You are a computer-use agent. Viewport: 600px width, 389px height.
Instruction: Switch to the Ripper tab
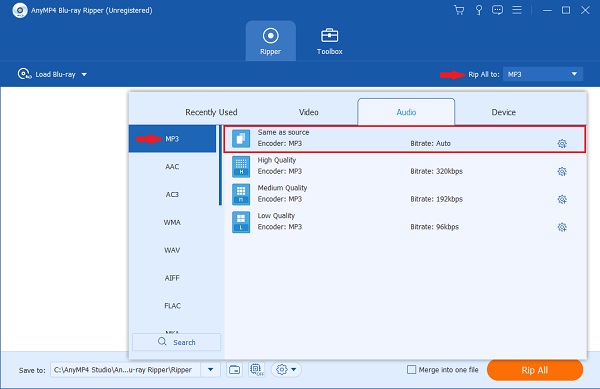coord(271,41)
